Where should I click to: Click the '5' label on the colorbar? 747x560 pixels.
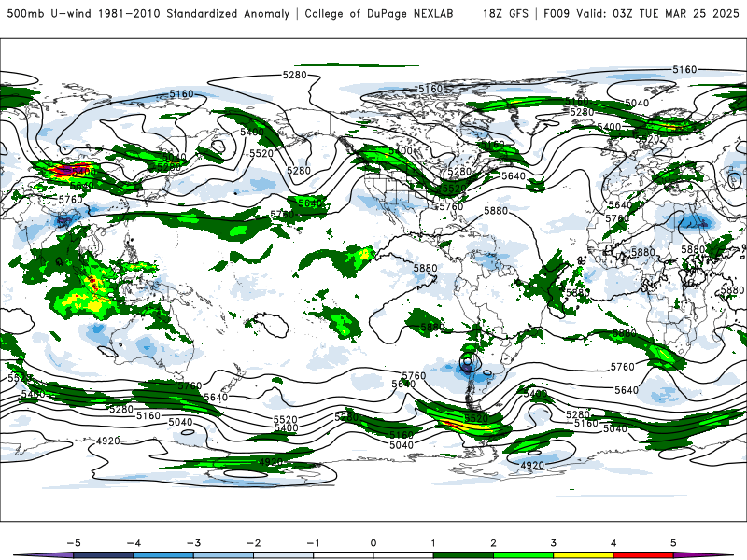673,543
